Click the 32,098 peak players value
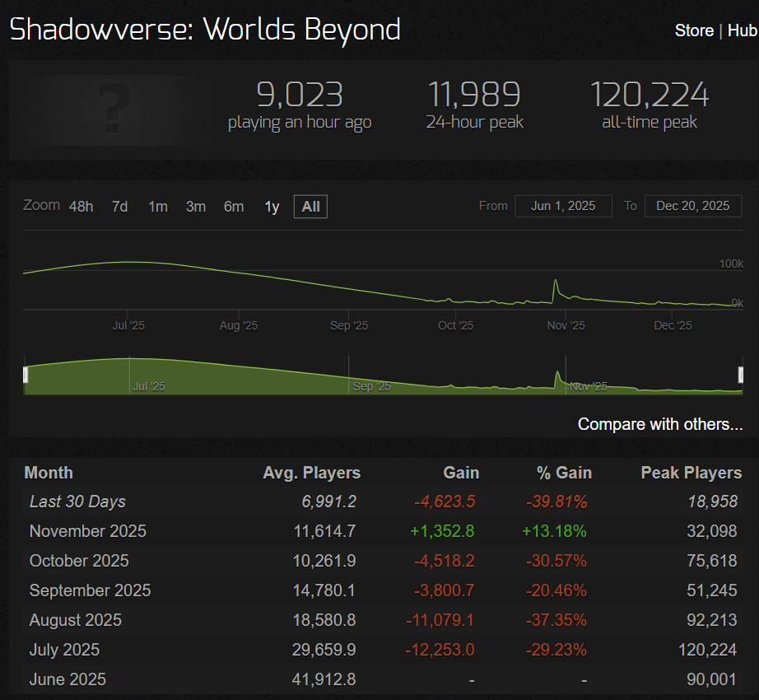The width and height of the screenshot is (759, 700). pos(712,531)
